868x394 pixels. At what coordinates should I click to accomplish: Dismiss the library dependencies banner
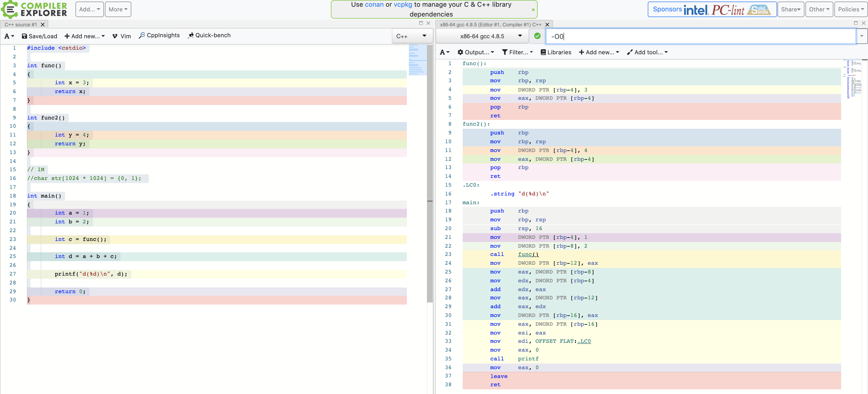coord(533,10)
